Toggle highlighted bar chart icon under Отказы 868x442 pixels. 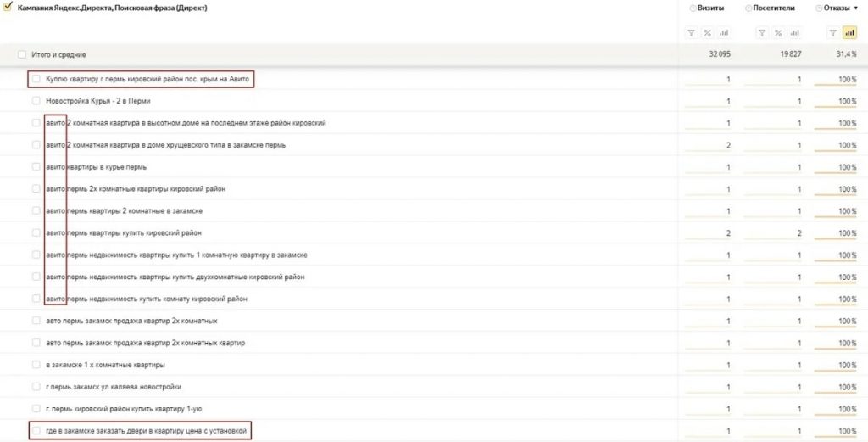pyautogui.click(x=849, y=32)
